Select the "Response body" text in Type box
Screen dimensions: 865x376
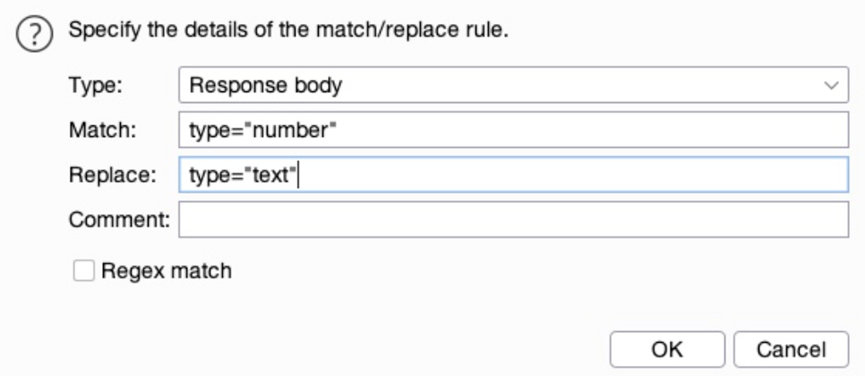(265, 85)
